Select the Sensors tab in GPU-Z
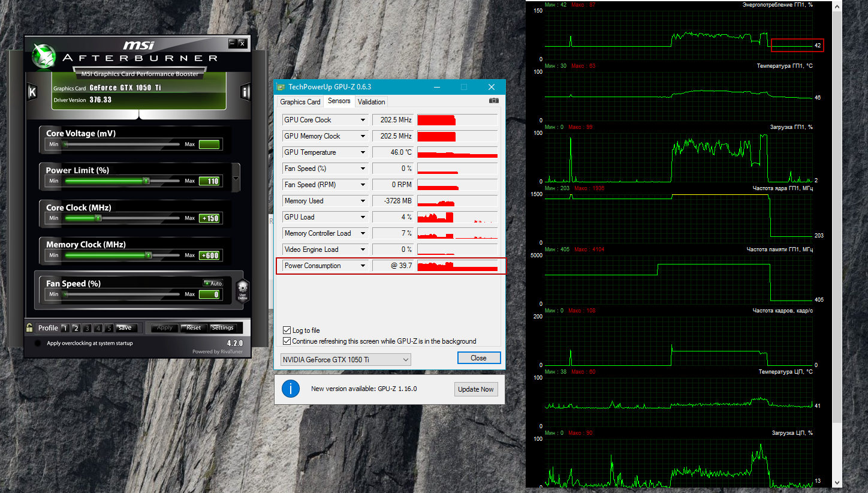868x493 pixels. [339, 101]
